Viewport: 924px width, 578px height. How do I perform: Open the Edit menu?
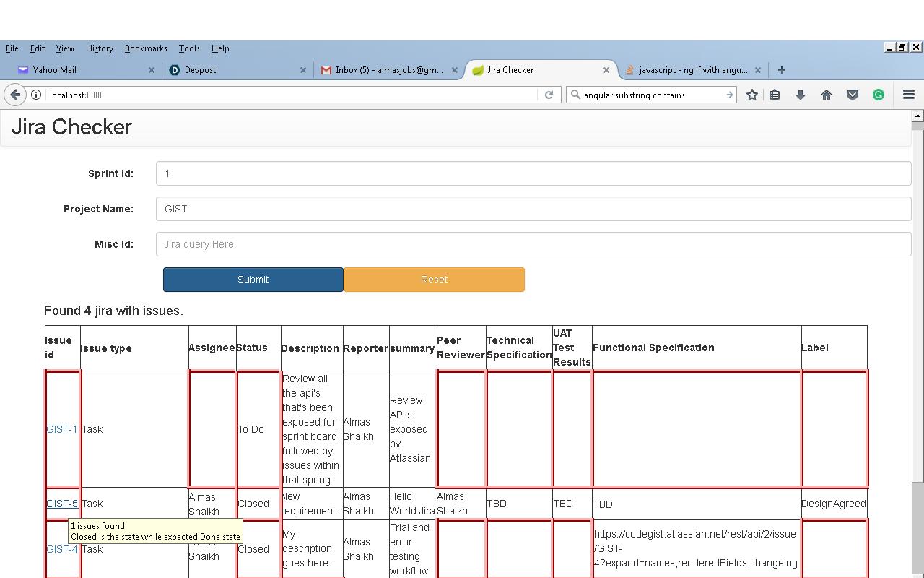[38, 48]
